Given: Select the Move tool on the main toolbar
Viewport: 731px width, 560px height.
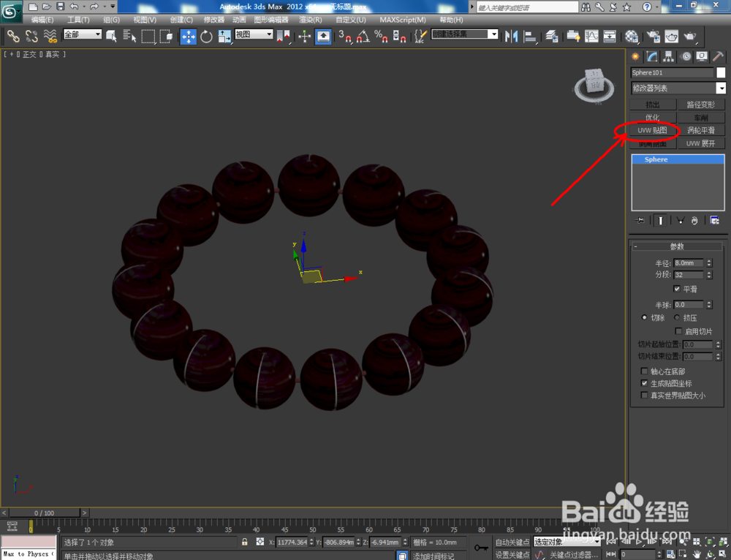Looking at the screenshot, I should [189, 35].
